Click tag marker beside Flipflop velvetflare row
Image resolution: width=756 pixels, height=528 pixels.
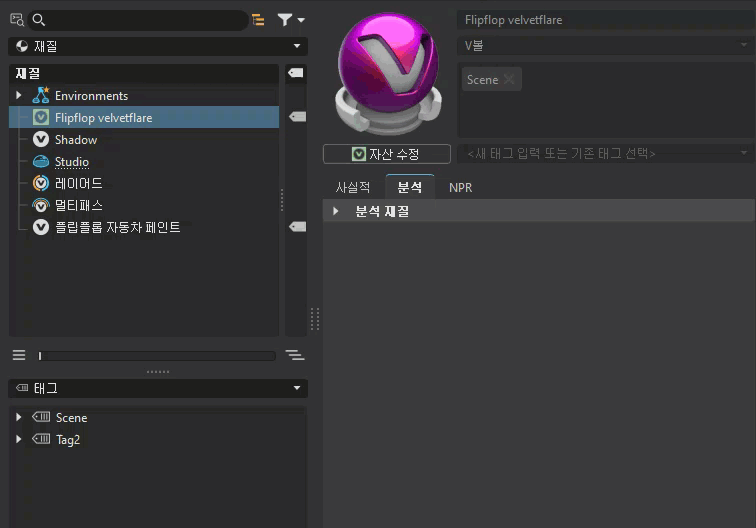(x=297, y=117)
